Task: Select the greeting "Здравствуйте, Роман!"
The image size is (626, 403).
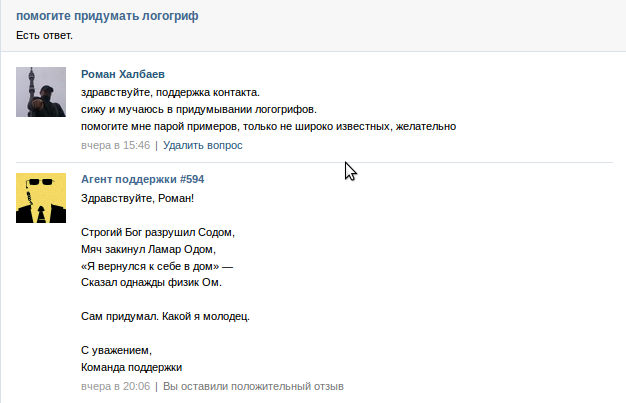Action: pos(137,199)
